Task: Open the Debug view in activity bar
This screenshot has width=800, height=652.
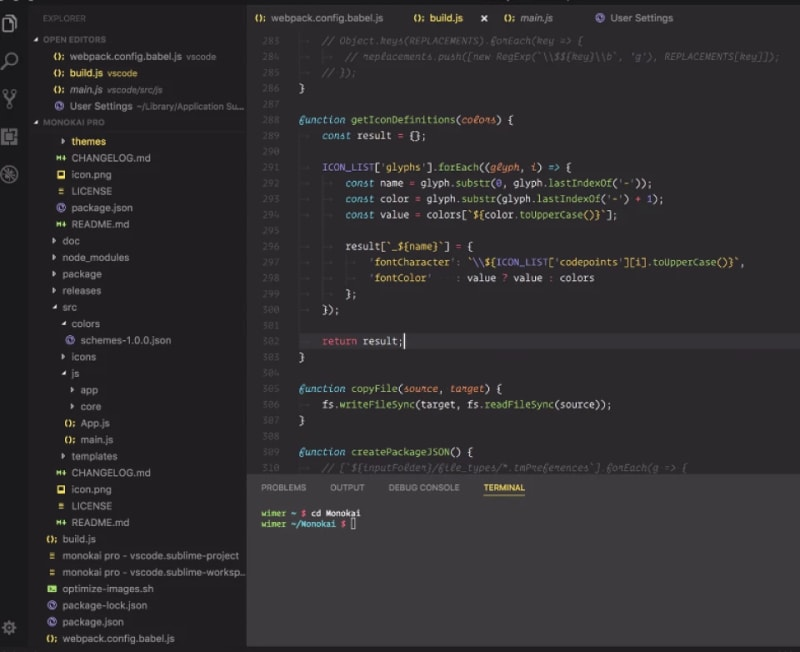Action: coord(11,175)
